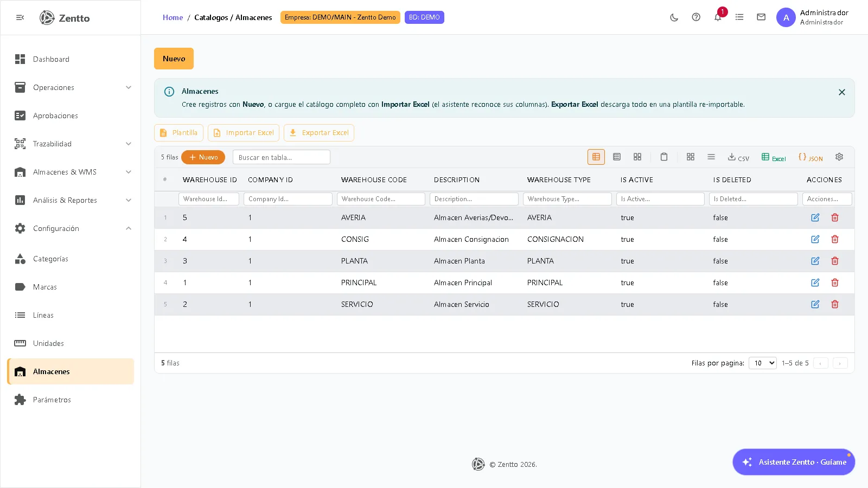
Task: Sort by the WAREHOUSE CODE column header
Action: (374, 180)
